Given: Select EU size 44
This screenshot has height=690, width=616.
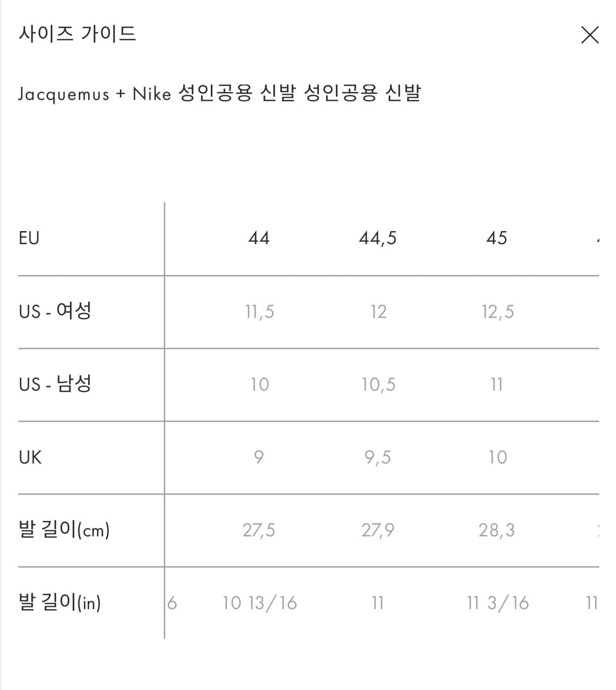Looking at the screenshot, I should tap(260, 238).
